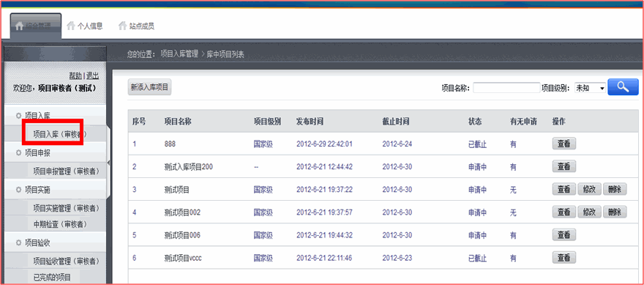Viewport: 644px width, 285px height.
Task: Click the 项目名称 search input field
Action: coord(506,88)
